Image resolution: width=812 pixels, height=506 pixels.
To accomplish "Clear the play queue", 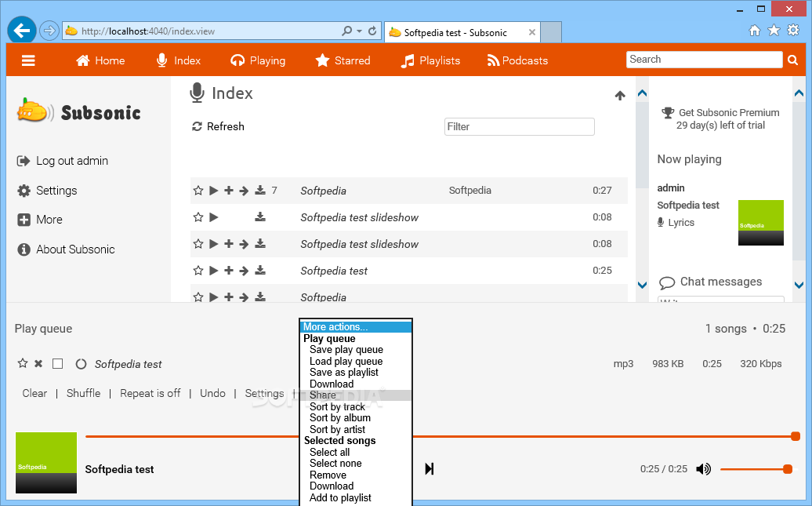I will pyautogui.click(x=34, y=394).
